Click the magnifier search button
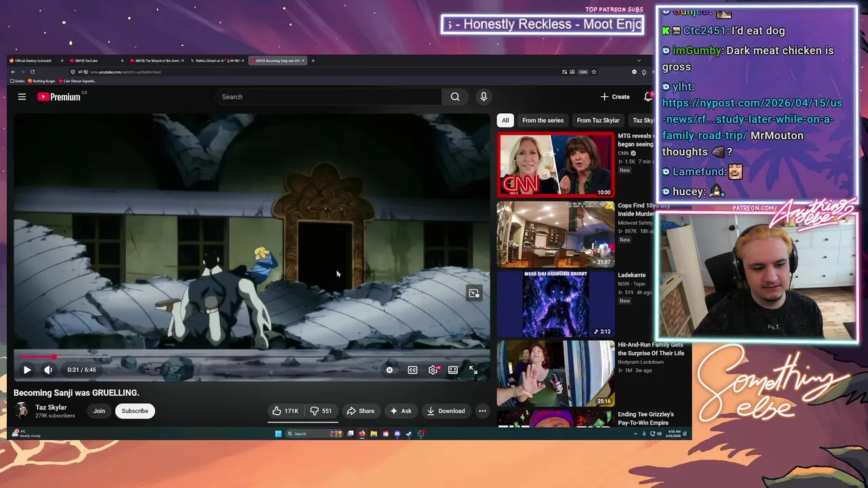 (x=455, y=97)
